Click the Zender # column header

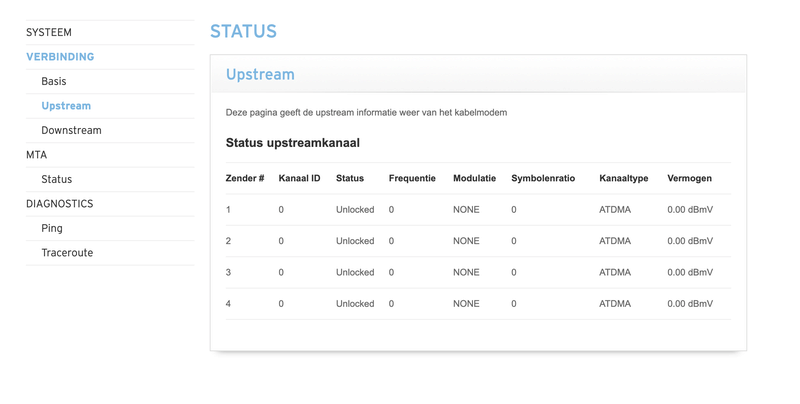click(x=245, y=179)
